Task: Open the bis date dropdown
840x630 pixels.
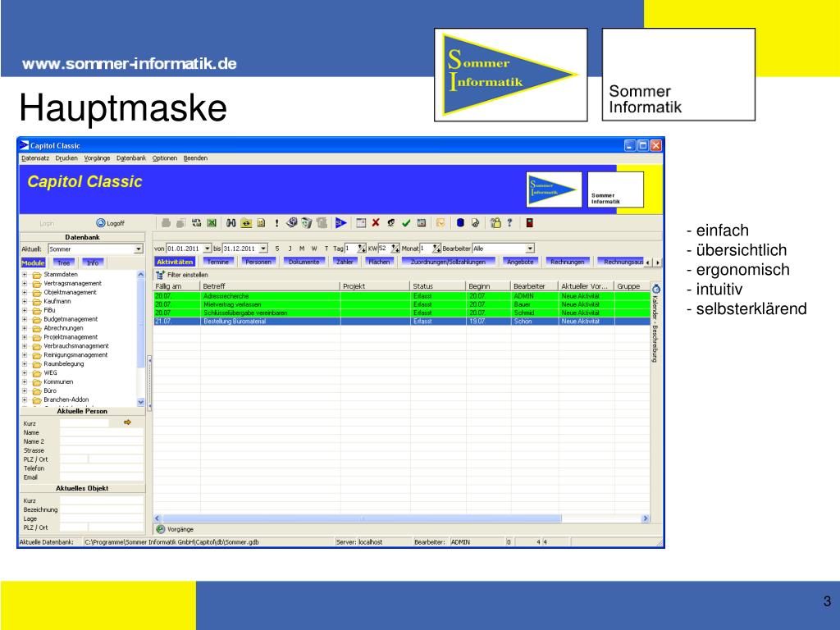Action: [x=263, y=249]
